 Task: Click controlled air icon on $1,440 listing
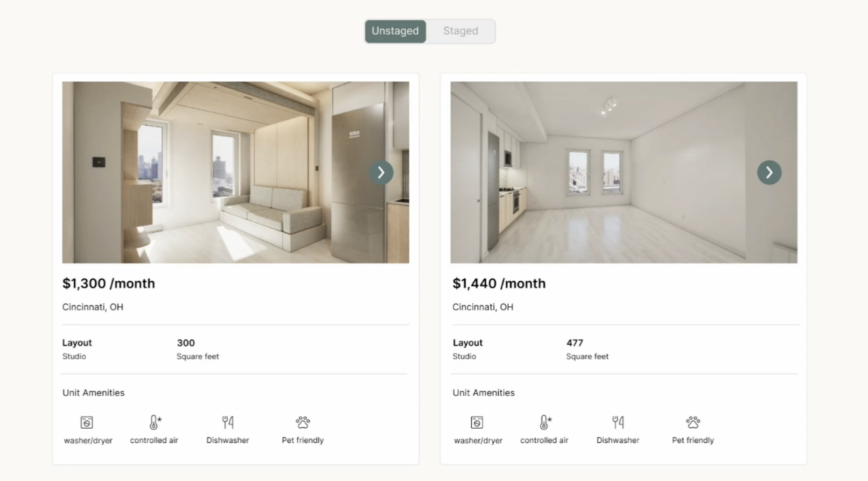(x=545, y=422)
